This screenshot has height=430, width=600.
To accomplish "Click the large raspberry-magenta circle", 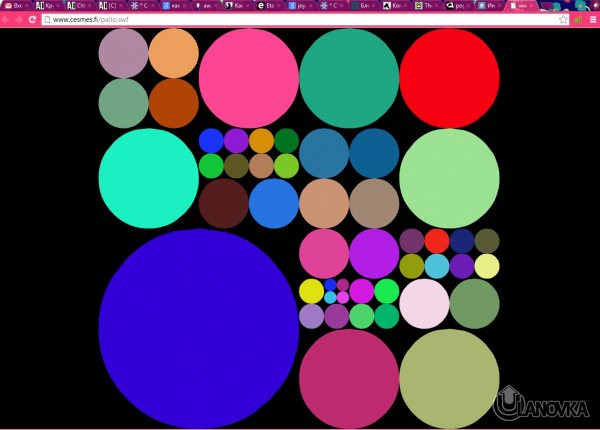I will pos(349,379).
